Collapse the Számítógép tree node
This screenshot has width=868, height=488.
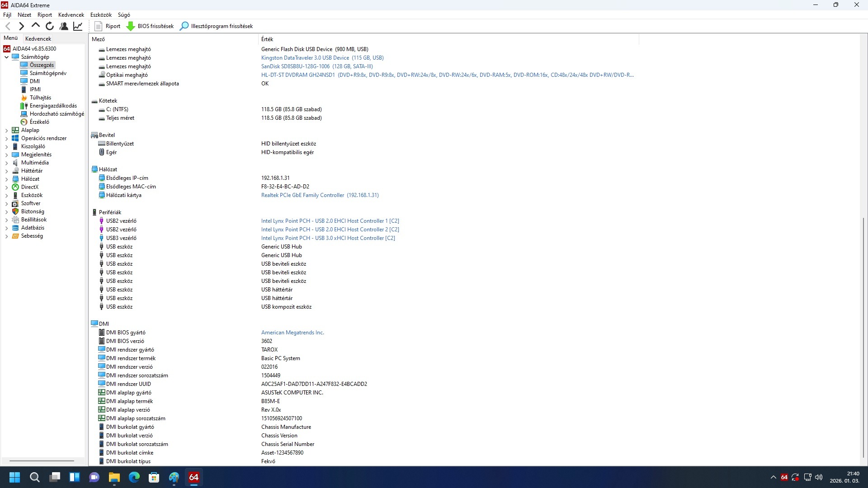[7, 57]
